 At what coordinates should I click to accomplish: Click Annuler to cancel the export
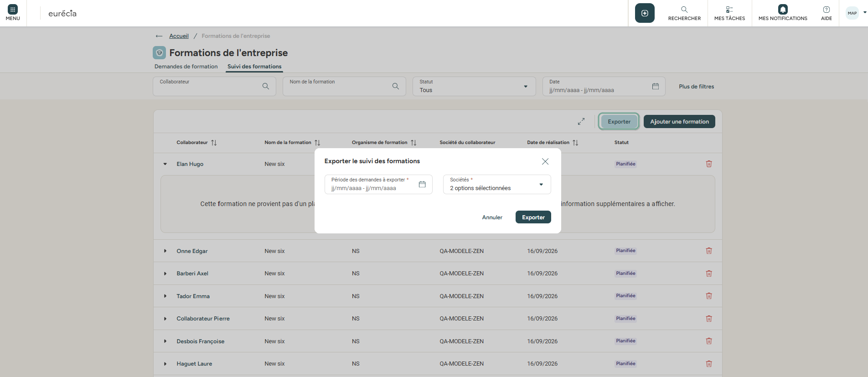tap(492, 217)
